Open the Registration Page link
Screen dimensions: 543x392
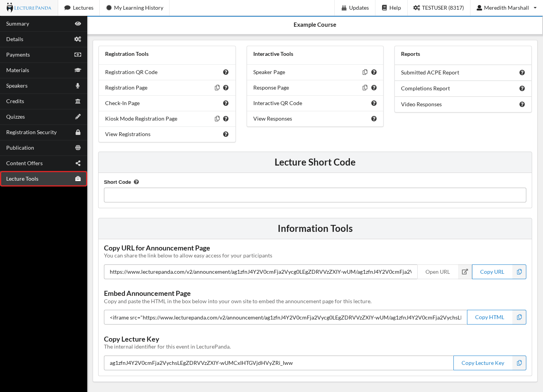coord(126,88)
